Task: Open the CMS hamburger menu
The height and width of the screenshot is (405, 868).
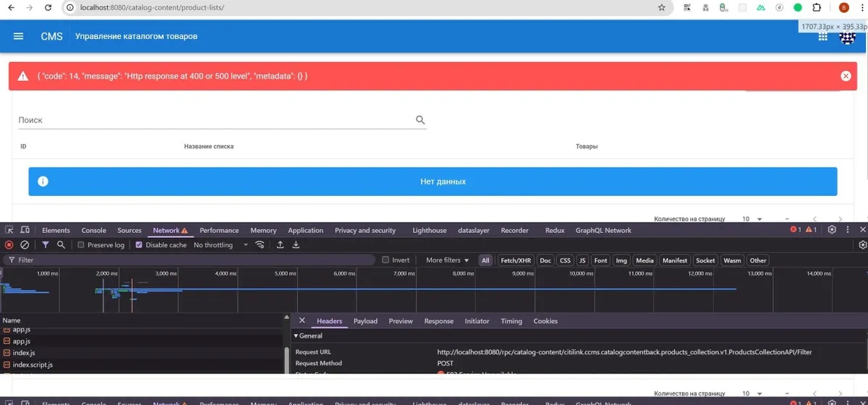Action: (19, 36)
